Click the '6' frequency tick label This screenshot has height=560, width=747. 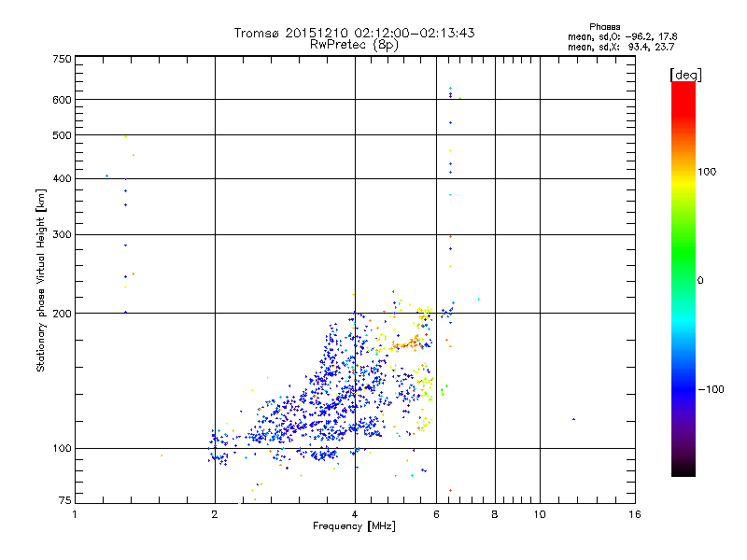(x=436, y=514)
